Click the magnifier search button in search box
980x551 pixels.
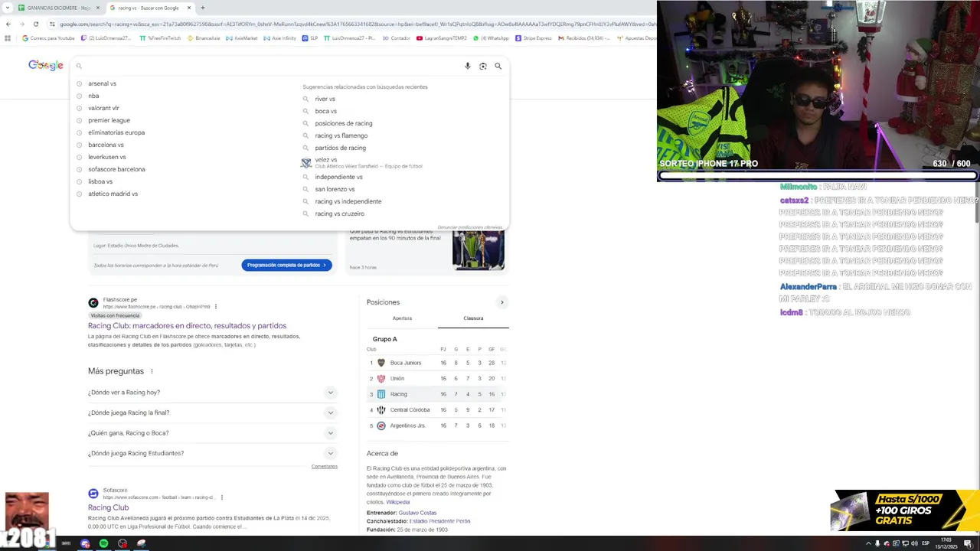[x=498, y=66]
